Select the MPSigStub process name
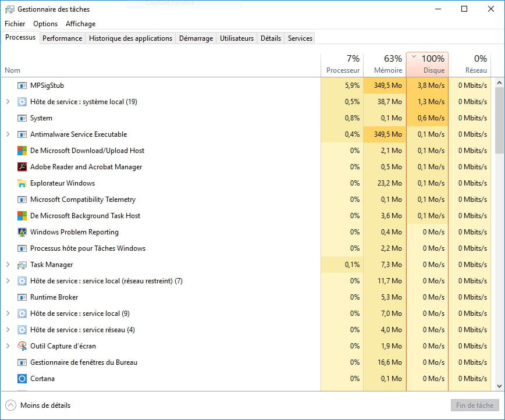 (x=47, y=86)
